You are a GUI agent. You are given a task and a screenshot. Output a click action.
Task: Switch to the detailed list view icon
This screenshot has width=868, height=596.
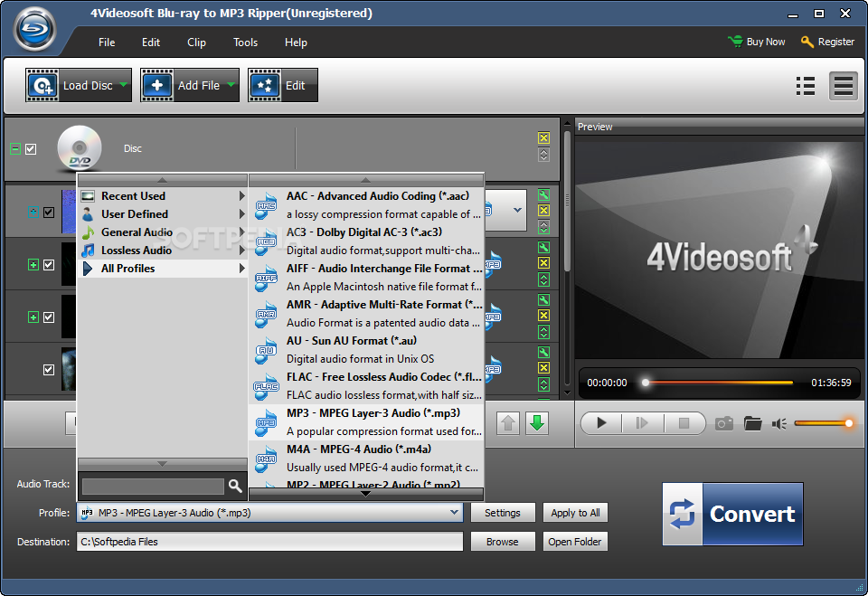806,86
